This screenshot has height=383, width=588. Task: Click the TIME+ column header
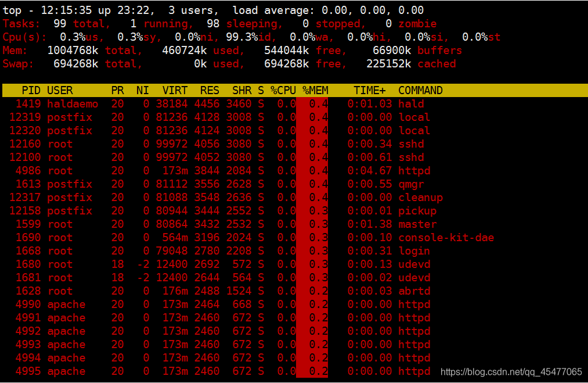(370, 91)
